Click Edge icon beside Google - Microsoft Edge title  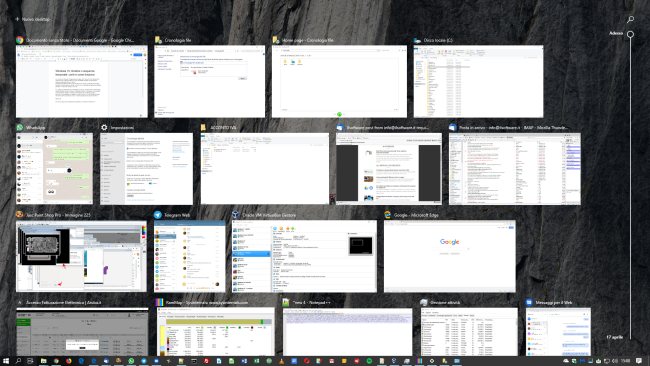[388, 215]
